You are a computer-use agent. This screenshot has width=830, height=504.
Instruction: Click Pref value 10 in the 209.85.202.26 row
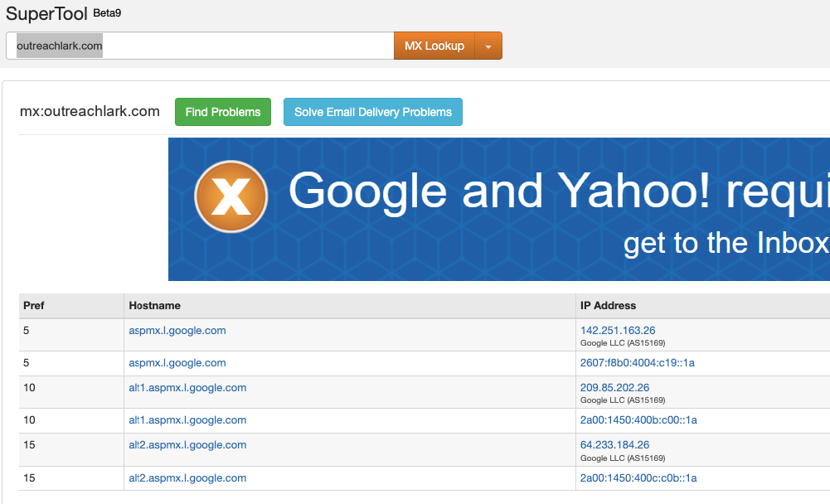29,387
